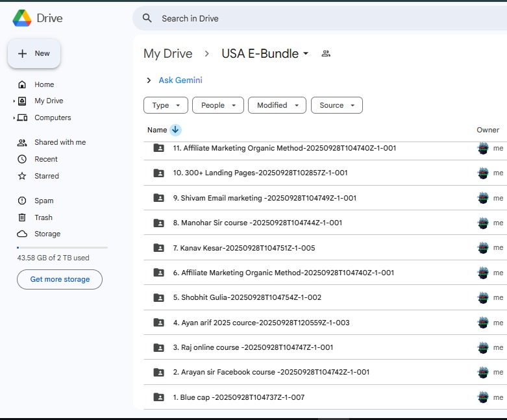Toggle the Name sort direction arrow
This screenshot has height=420, width=507.
pyautogui.click(x=175, y=130)
